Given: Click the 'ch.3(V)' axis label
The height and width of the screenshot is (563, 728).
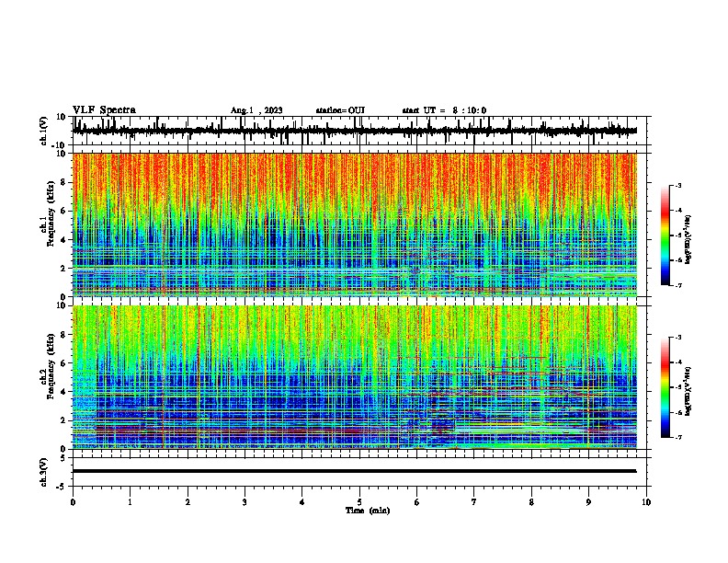Looking at the screenshot, I should tap(44, 473).
